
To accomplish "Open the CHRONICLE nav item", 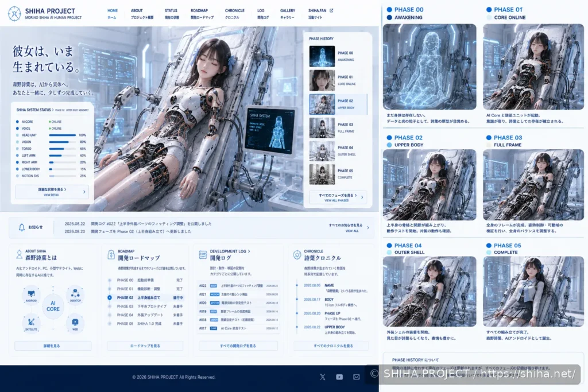I will pos(234,14).
